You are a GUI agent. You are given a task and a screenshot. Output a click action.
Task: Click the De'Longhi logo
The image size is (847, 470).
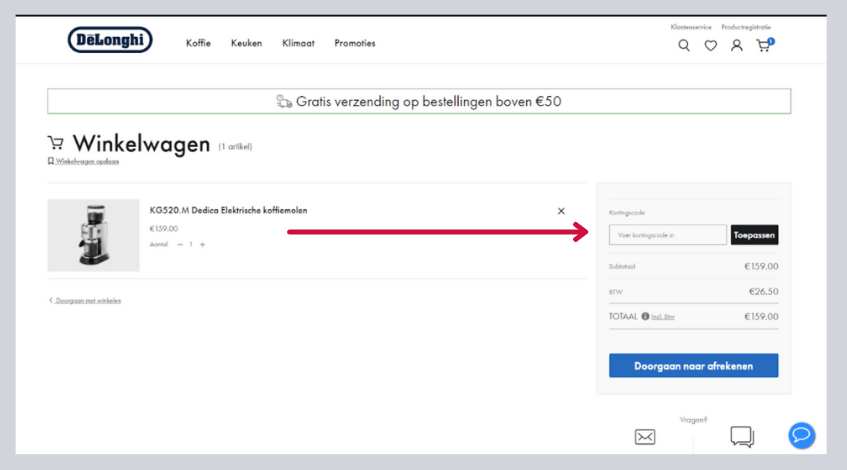click(x=110, y=40)
